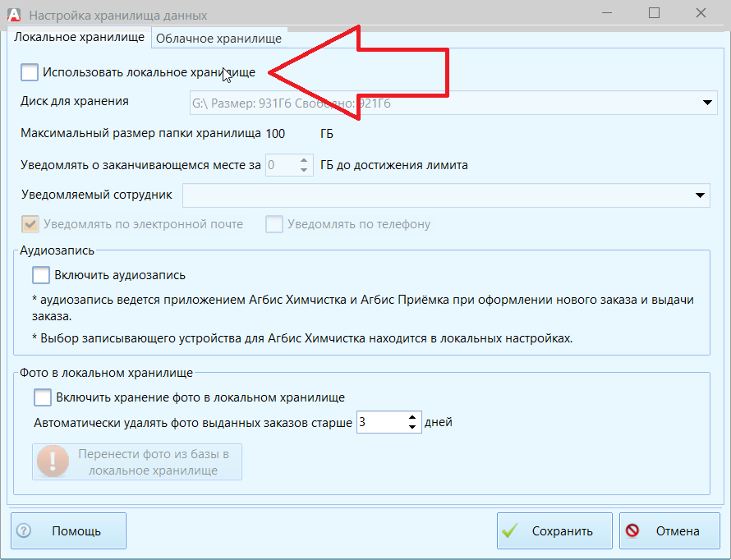
Task: Toggle Уведомлять по электронной почте checkbox
Action: (x=30, y=224)
